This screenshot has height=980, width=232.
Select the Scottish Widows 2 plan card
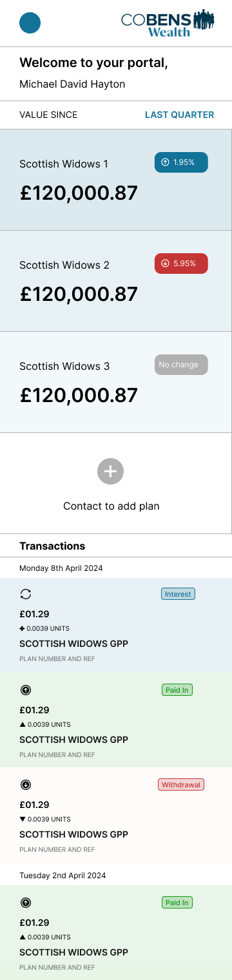pyautogui.click(x=116, y=281)
